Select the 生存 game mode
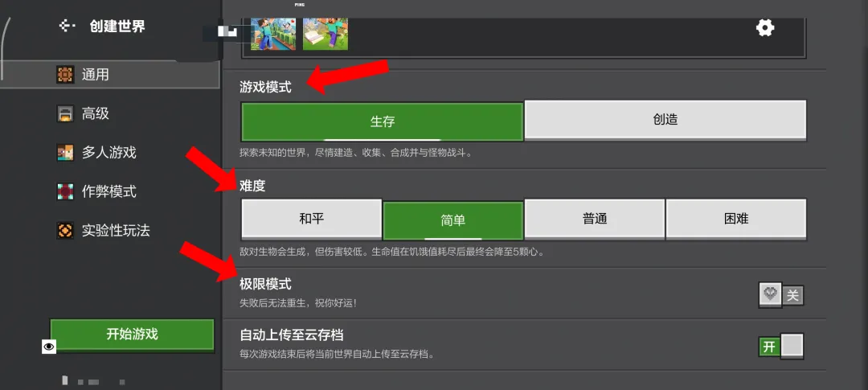Screen dimensions: 868x390 [x=383, y=122]
